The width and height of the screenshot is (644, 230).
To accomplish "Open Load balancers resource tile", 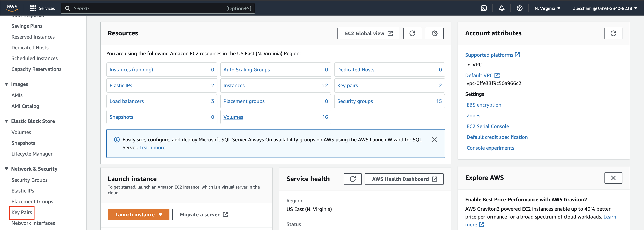I will pos(162,101).
